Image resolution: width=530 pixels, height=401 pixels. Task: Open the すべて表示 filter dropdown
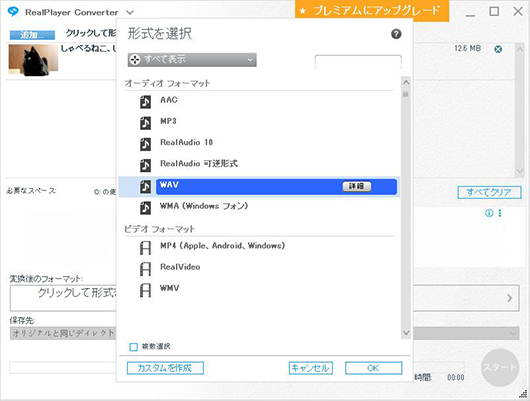pyautogui.click(x=192, y=60)
